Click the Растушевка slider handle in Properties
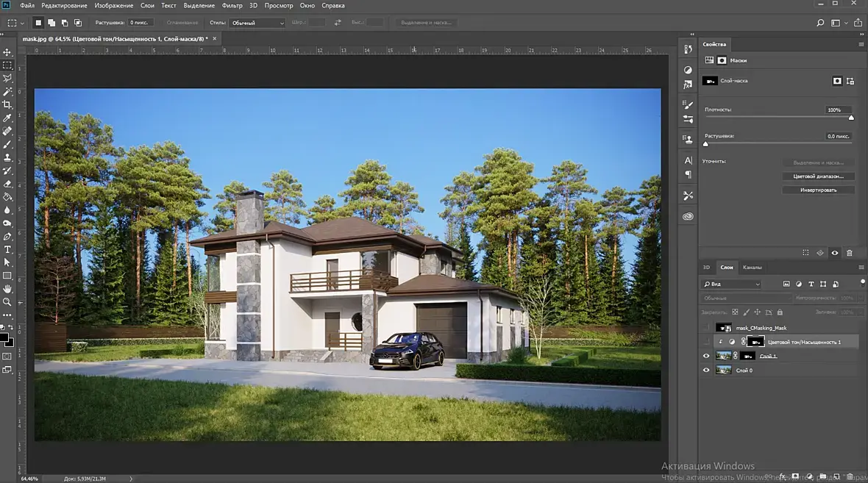This screenshot has width=868, height=483. pos(706,144)
